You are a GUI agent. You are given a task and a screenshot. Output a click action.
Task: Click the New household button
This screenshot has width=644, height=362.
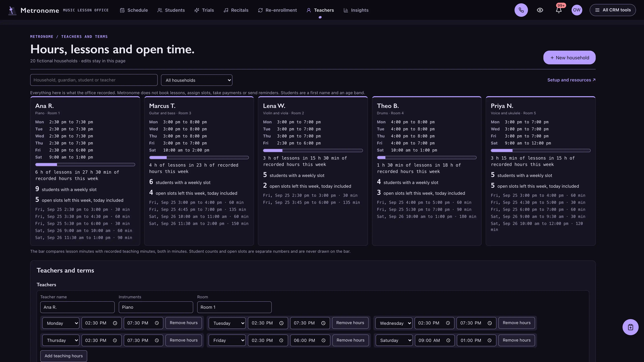(569, 58)
